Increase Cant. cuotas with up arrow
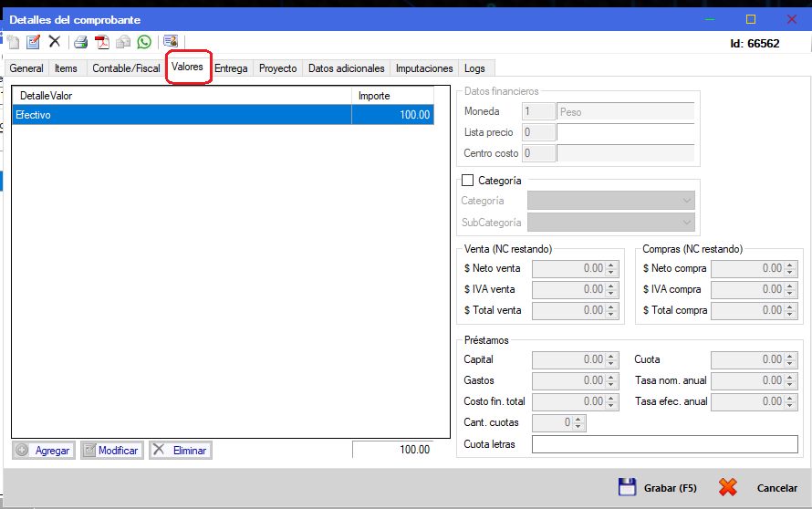Screen dimensions: 812x509 [578, 419]
